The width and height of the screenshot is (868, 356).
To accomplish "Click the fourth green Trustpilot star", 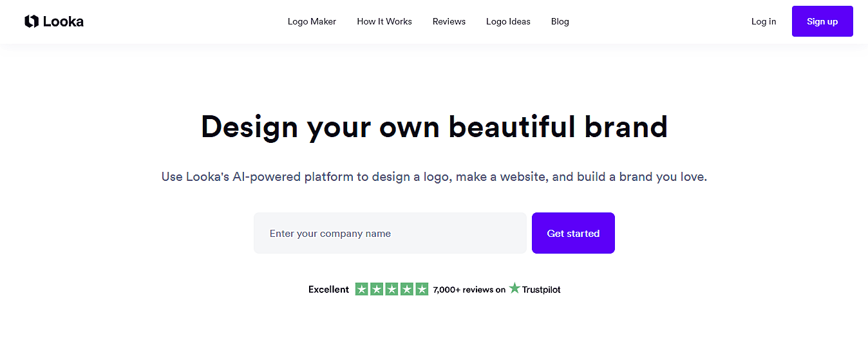I will tap(407, 289).
